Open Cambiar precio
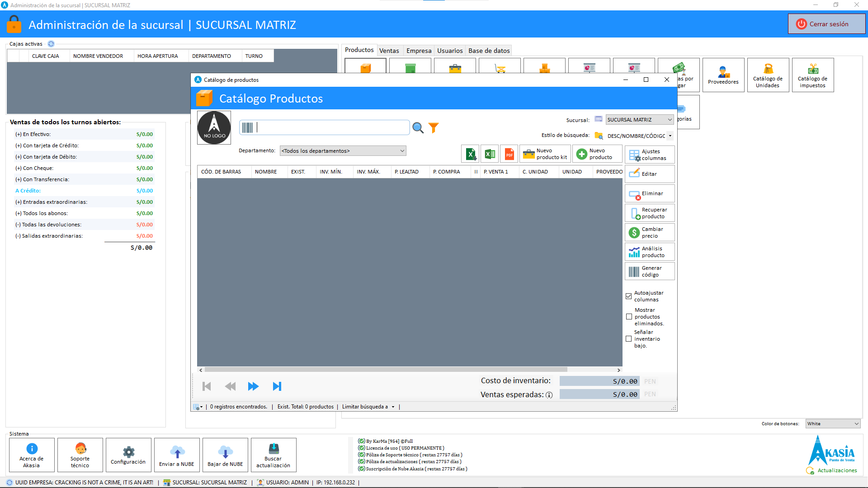 tap(650, 232)
